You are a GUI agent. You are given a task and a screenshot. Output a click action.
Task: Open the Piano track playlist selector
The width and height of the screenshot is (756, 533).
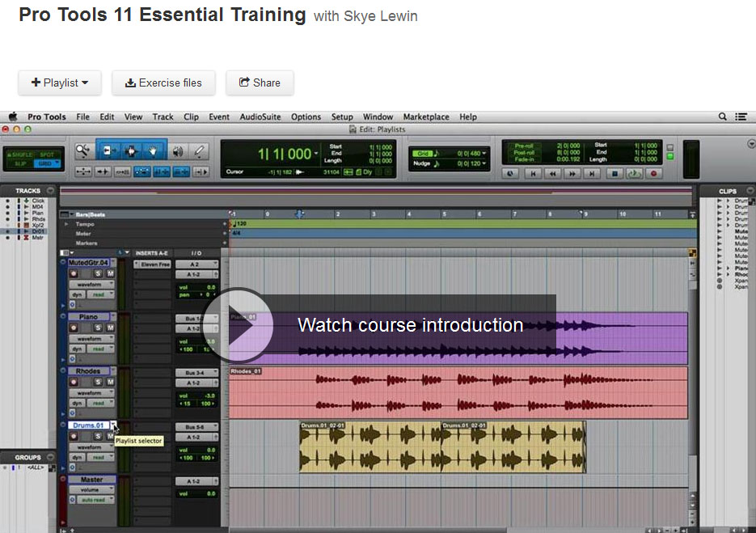coord(113,317)
